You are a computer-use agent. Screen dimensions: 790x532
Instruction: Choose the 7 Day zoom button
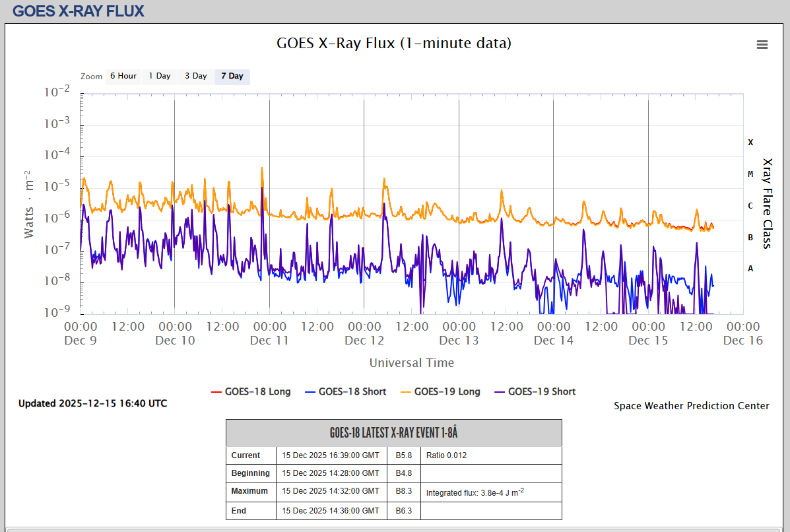(x=232, y=77)
